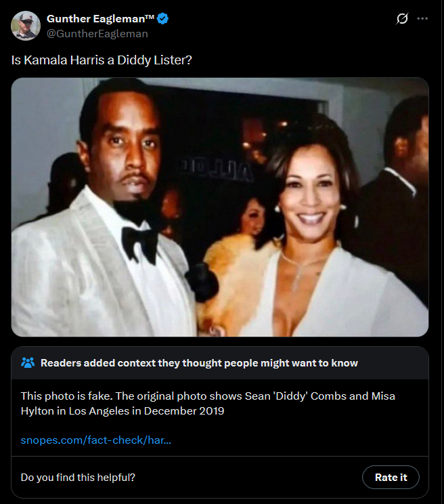Click the Rate it button
The height and width of the screenshot is (504, 444).
(391, 478)
